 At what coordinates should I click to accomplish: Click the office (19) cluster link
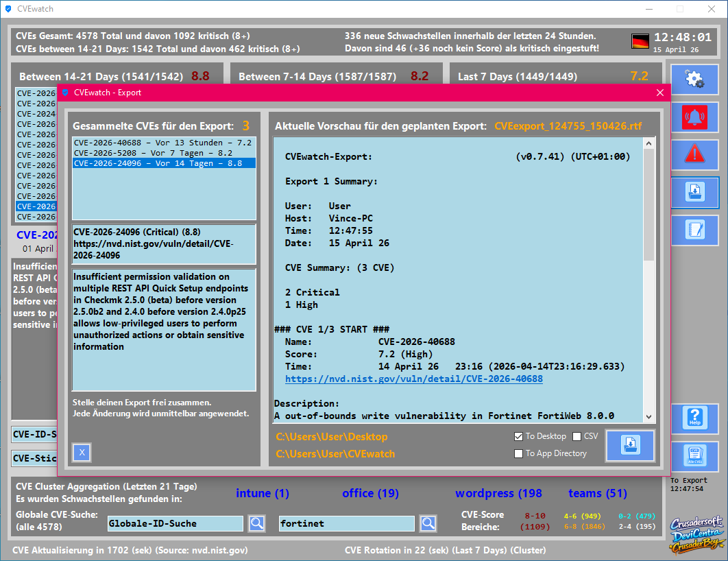pos(370,493)
